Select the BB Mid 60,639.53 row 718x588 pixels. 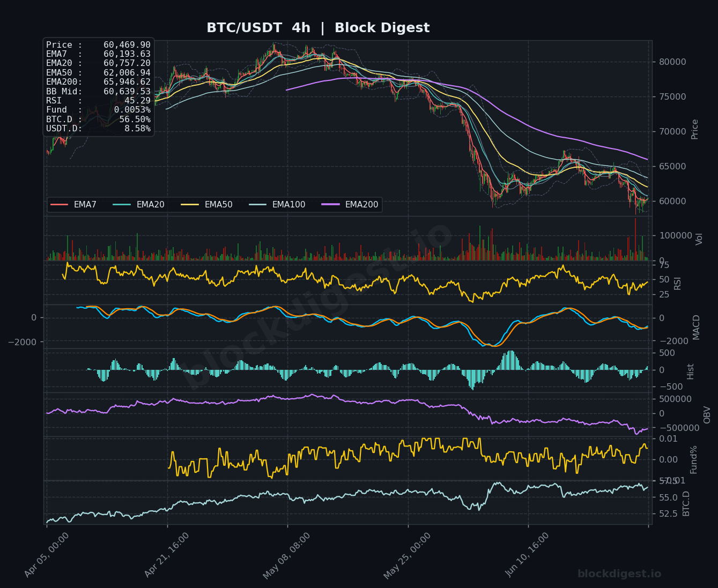98,92
